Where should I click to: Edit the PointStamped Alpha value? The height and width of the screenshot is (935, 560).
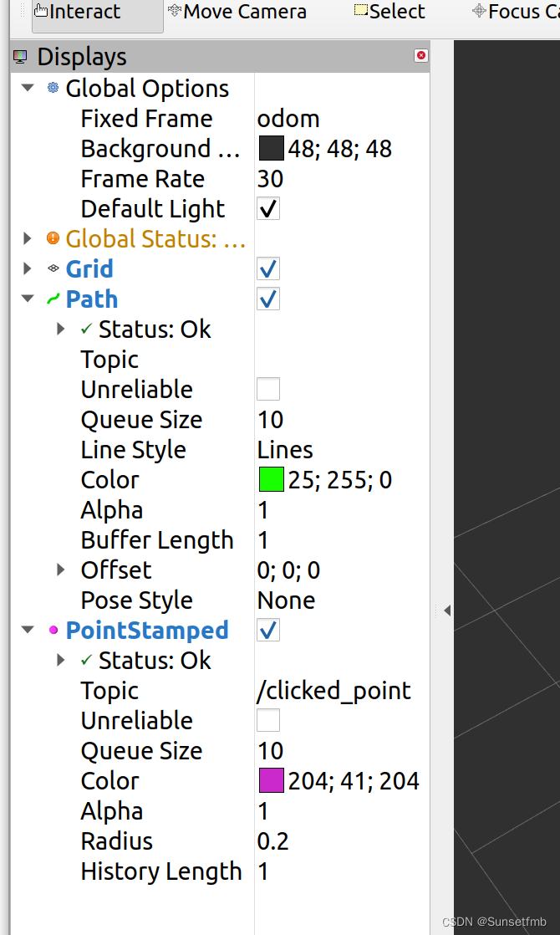click(x=262, y=811)
